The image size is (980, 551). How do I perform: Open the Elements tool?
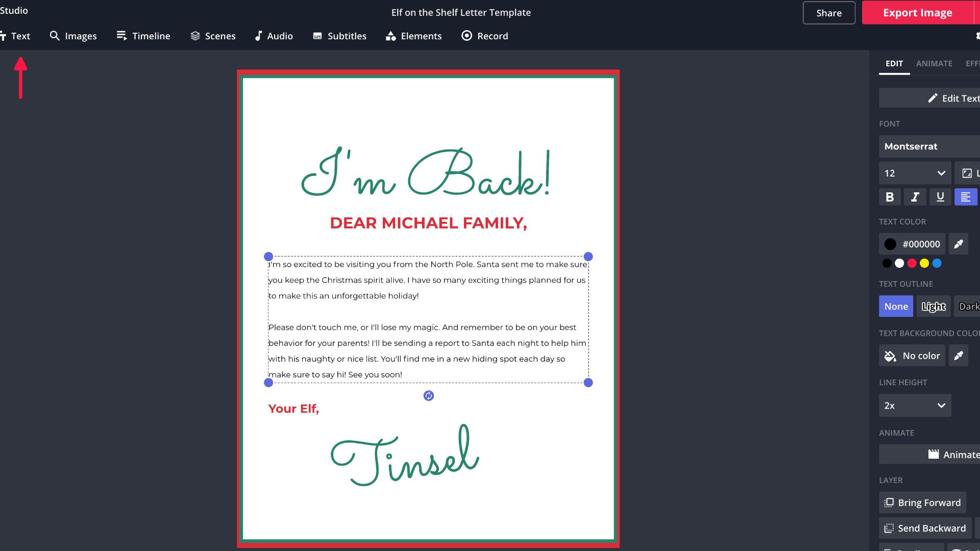[413, 36]
